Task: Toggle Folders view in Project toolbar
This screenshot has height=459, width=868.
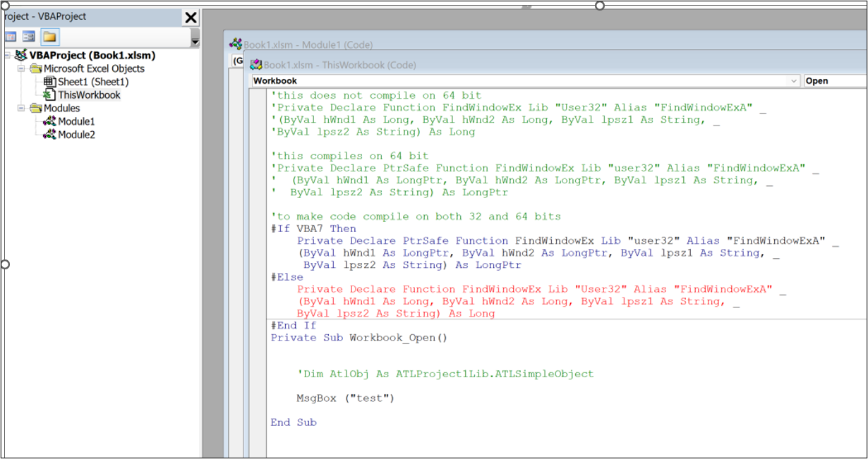Action: click(49, 37)
